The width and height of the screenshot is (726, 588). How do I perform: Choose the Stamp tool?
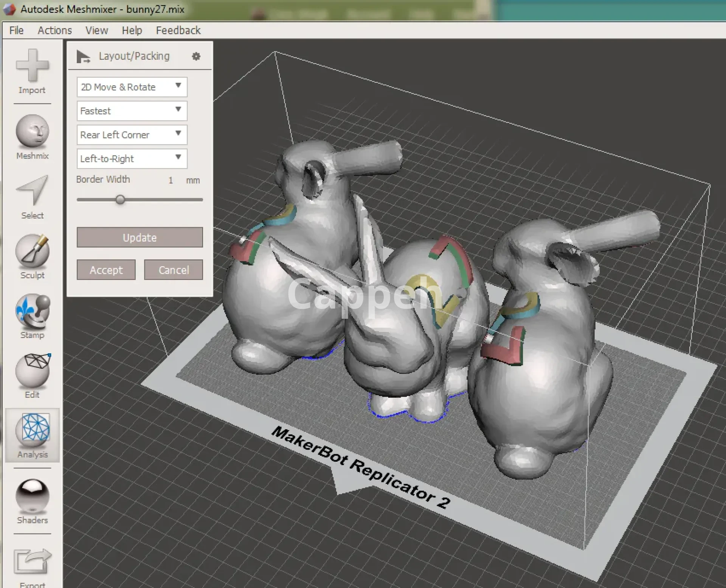click(32, 311)
